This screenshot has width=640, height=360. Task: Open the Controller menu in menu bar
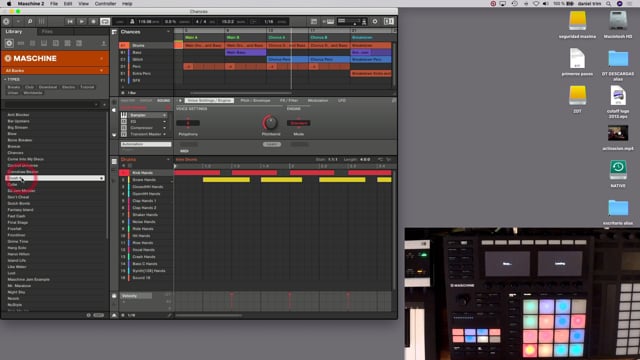(x=105, y=4)
